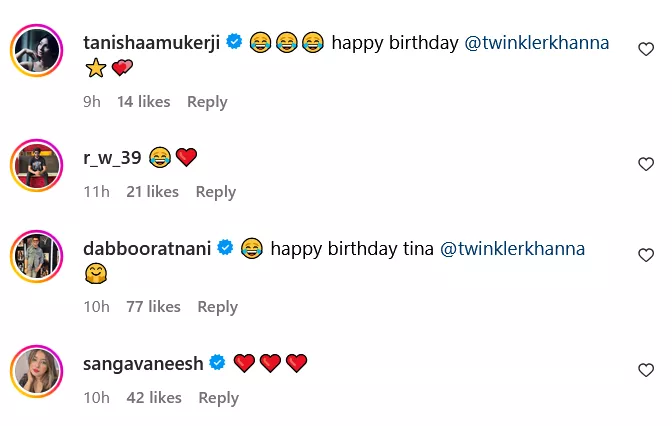
Task: Like r_w_39's comment with the heart
Action: 646,164
